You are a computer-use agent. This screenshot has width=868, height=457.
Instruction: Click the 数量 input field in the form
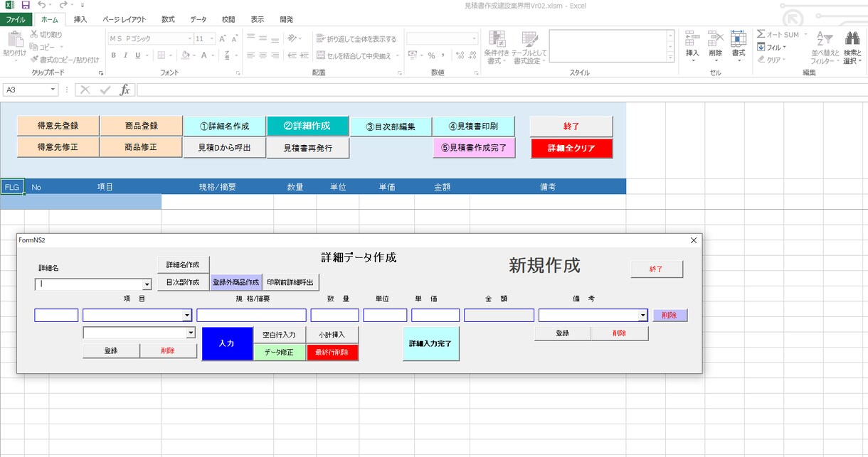(x=334, y=315)
